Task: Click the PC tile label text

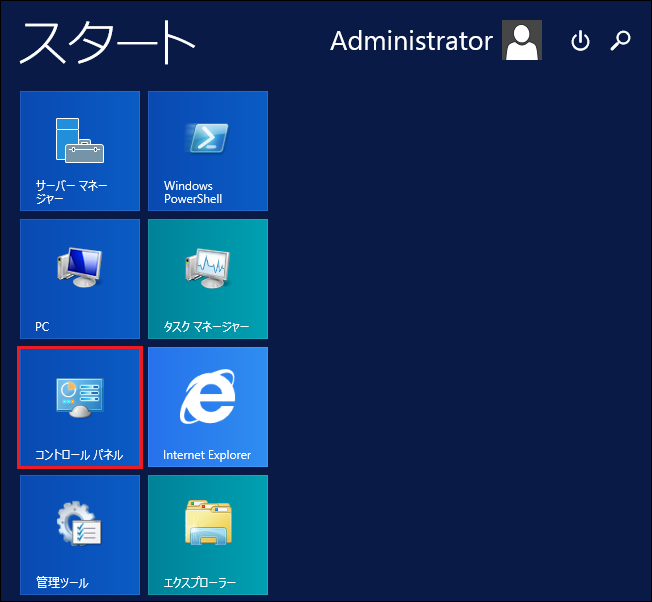Action: pyautogui.click(x=42, y=327)
